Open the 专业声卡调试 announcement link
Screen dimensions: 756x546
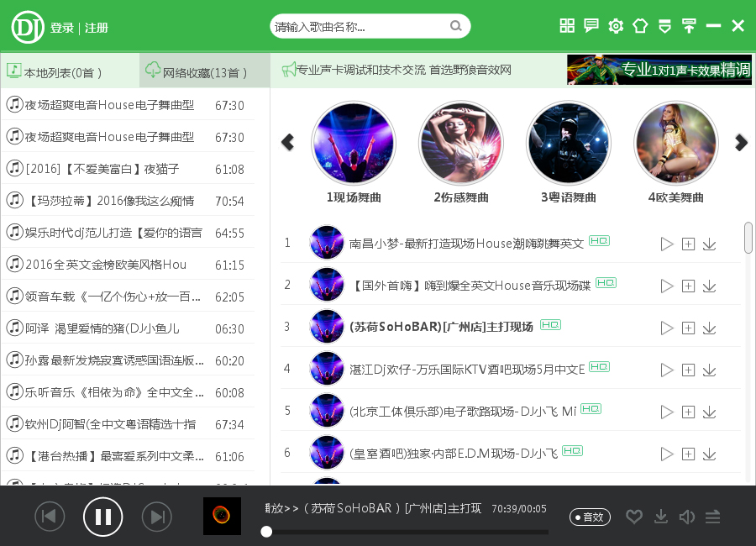tap(396, 70)
